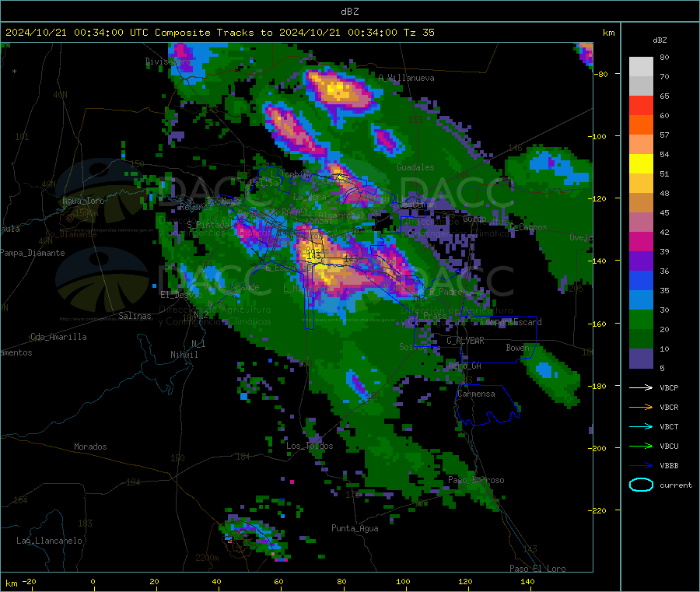Click the 'A_Villanueva' map label
The image size is (700, 592).
406,78
